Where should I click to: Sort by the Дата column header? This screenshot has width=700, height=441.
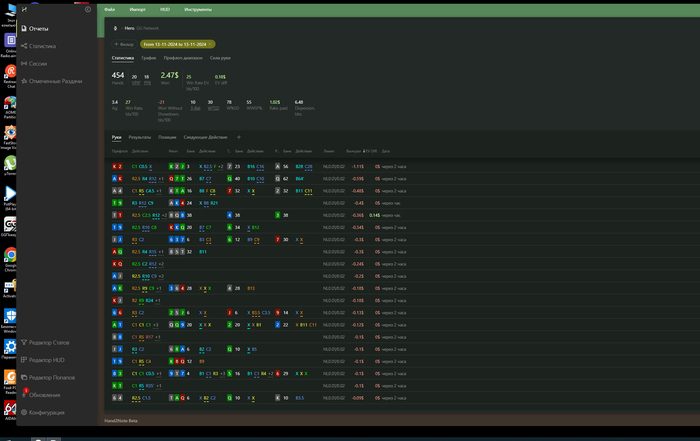pos(386,151)
